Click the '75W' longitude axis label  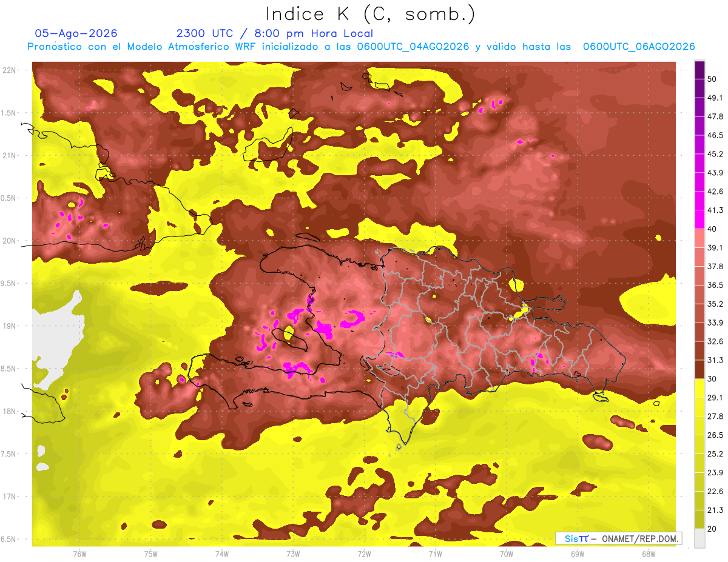(151, 554)
